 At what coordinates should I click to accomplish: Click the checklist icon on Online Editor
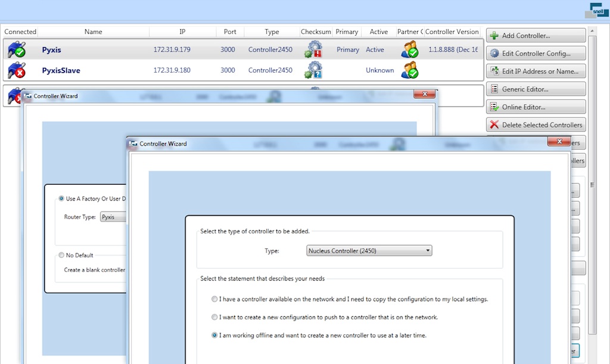tap(494, 107)
